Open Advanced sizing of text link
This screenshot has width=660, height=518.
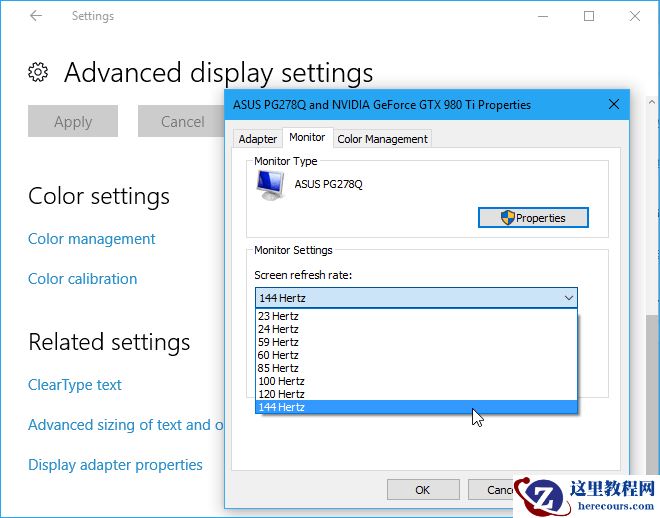tap(125, 425)
